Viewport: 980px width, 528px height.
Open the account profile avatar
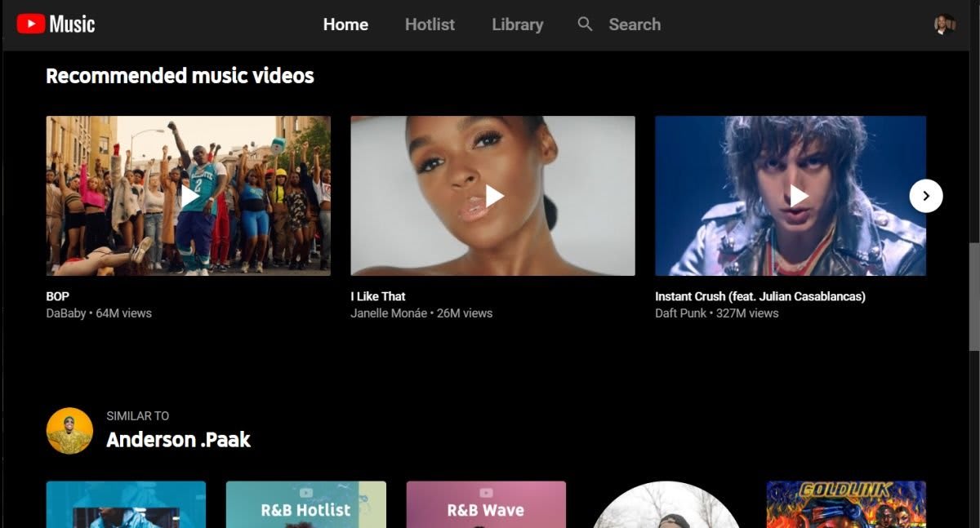tap(945, 24)
